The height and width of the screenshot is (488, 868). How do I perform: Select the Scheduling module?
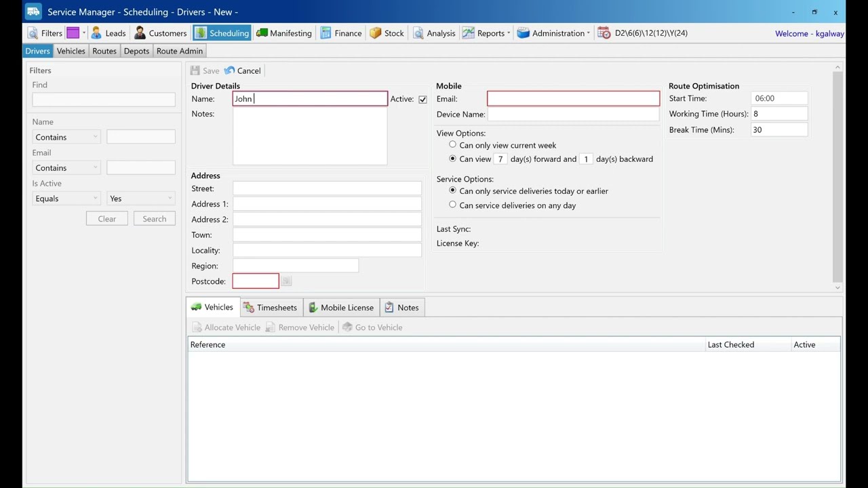tap(222, 33)
